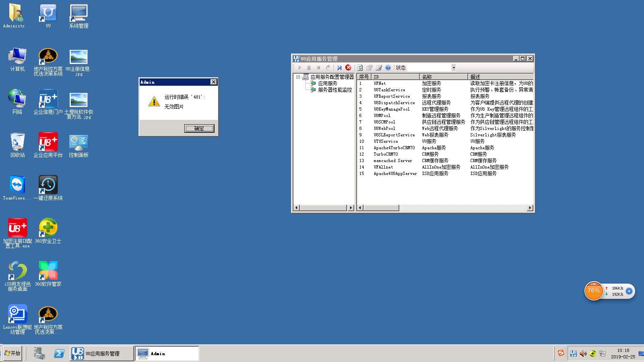Click the start service play icon

[x=300, y=68]
